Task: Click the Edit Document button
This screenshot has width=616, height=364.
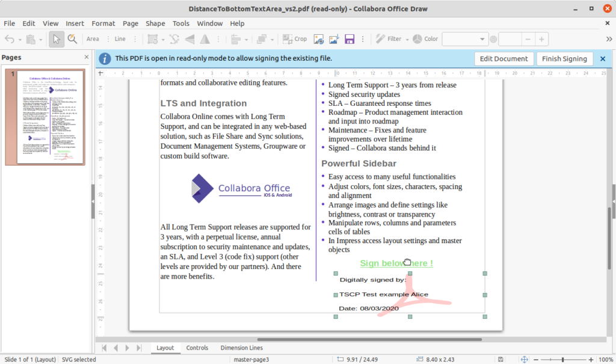Action: [x=504, y=58]
